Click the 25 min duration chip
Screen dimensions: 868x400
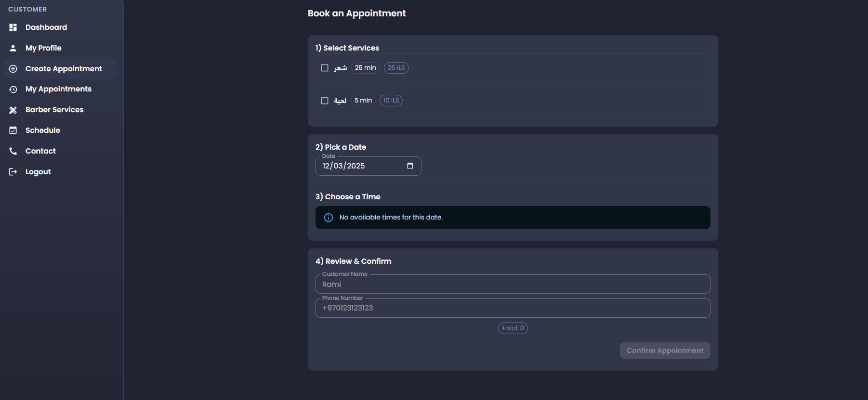point(366,68)
